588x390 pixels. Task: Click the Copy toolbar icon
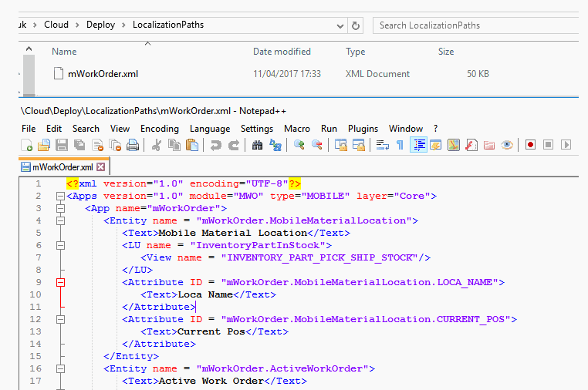pos(174,145)
